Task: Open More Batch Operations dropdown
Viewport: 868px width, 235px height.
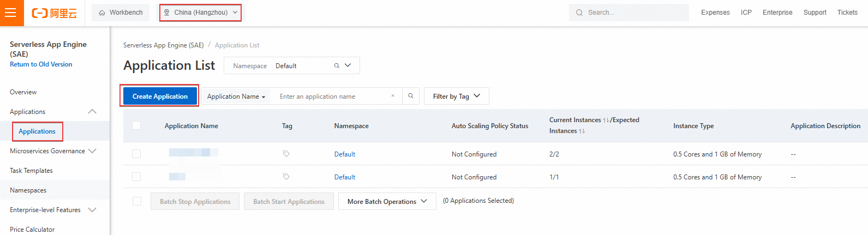Action: coord(387,201)
